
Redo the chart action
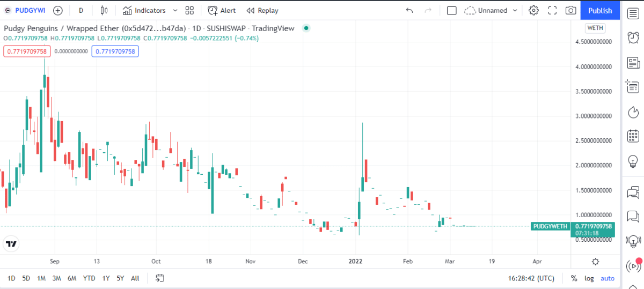(x=428, y=10)
